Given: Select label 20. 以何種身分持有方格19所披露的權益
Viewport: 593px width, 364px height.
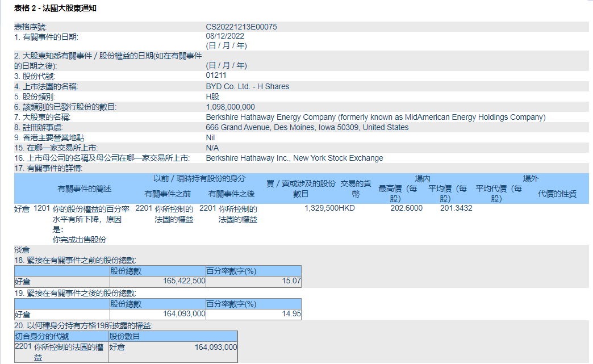Looking at the screenshot, I should pyautogui.click(x=83, y=326).
